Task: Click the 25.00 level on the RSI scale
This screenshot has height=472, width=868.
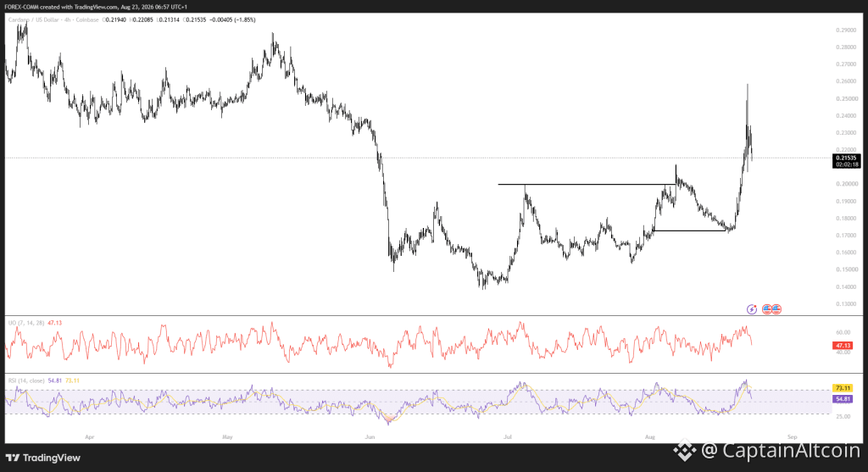Action: point(843,417)
